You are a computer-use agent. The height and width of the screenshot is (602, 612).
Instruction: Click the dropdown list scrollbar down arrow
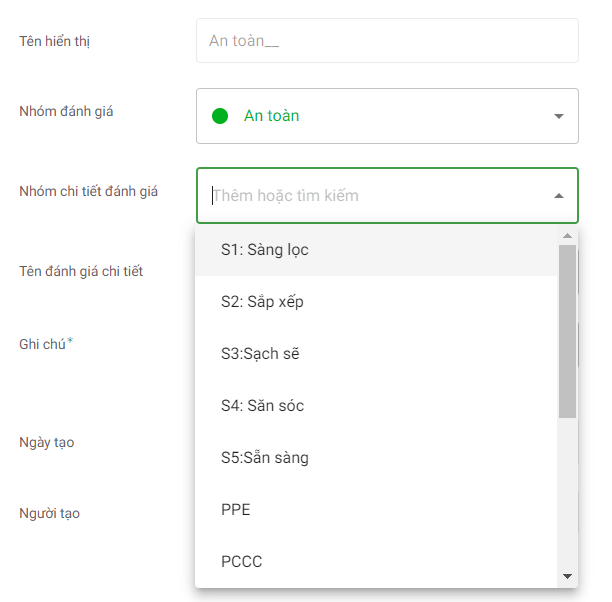click(x=567, y=577)
